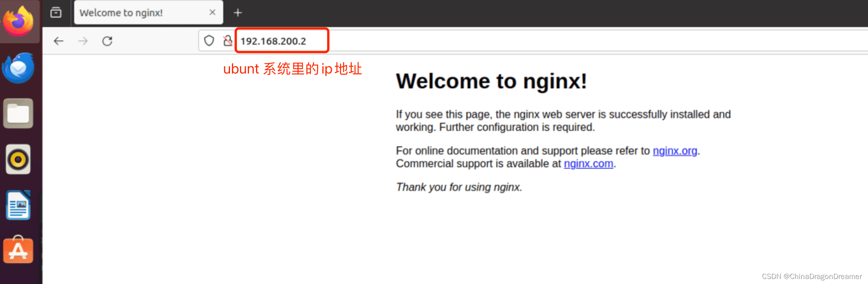
Task: Open Ubuntu Software store from dock
Action: point(18,250)
